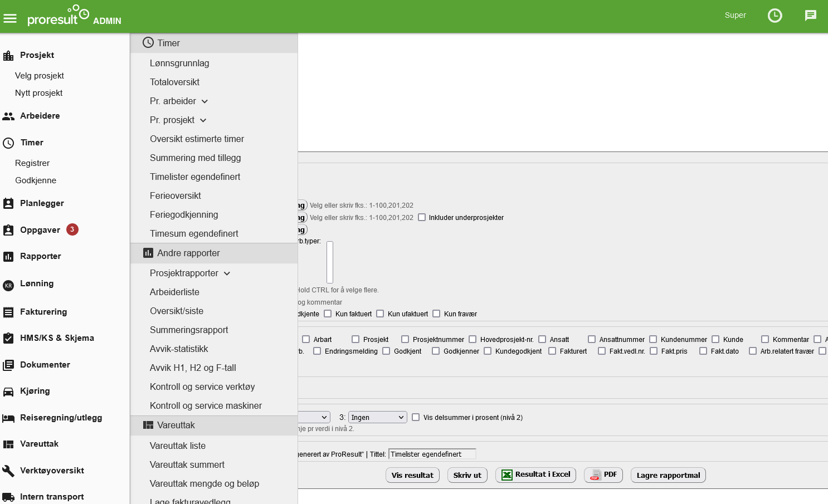Expand the Pr. arbeider submenu

pyautogui.click(x=204, y=101)
